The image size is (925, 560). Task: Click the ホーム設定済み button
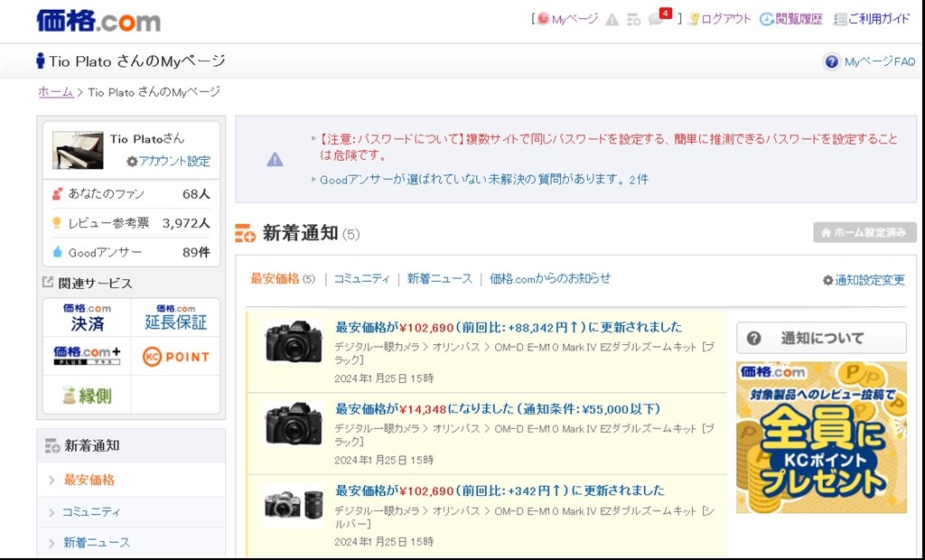864,232
